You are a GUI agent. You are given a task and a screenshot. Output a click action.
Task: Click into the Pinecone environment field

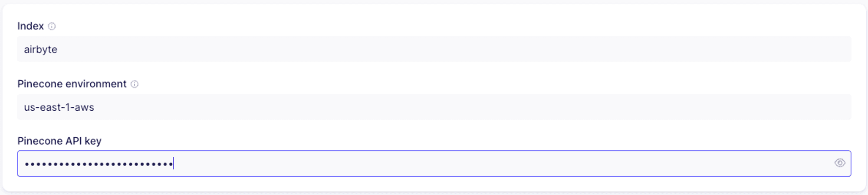[434, 107]
